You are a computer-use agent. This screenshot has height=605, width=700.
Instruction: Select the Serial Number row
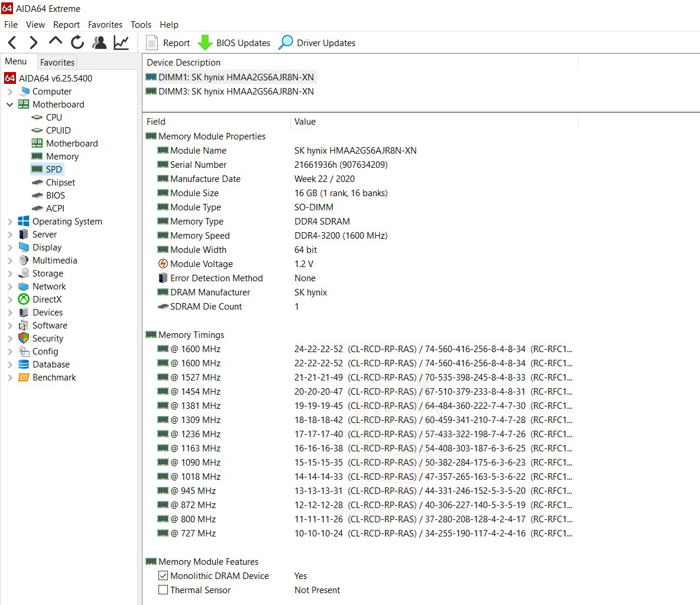361,165
